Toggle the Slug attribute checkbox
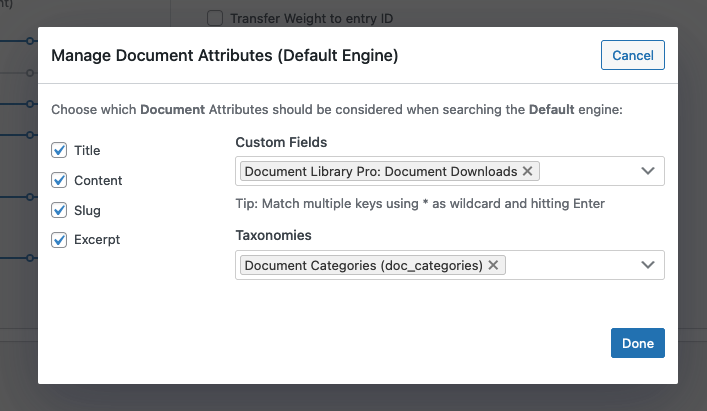 [59, 210]
